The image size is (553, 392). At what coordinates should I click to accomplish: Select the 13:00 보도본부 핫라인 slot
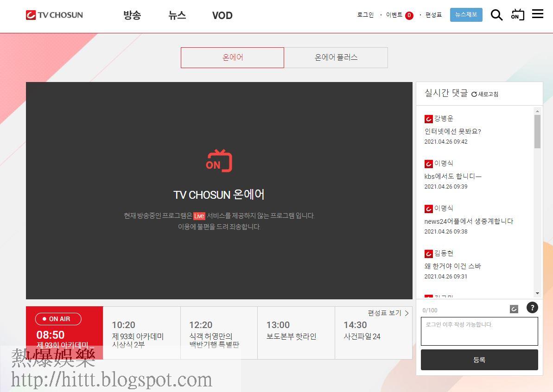point(296,333)
